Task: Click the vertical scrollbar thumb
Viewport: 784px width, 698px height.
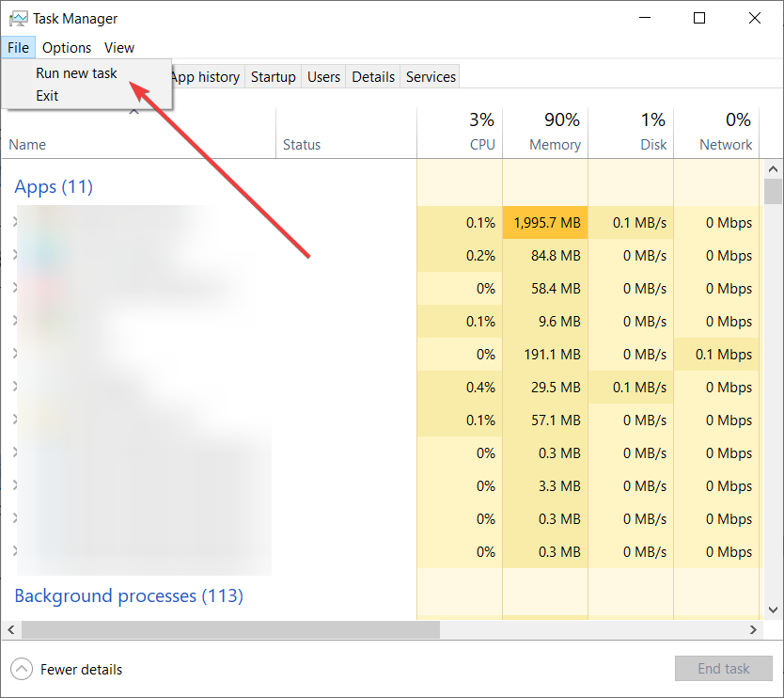Action: (773, 191)
